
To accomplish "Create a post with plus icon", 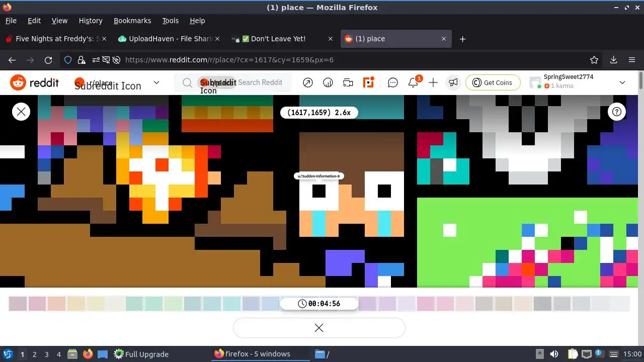I will tap(433, 82).
